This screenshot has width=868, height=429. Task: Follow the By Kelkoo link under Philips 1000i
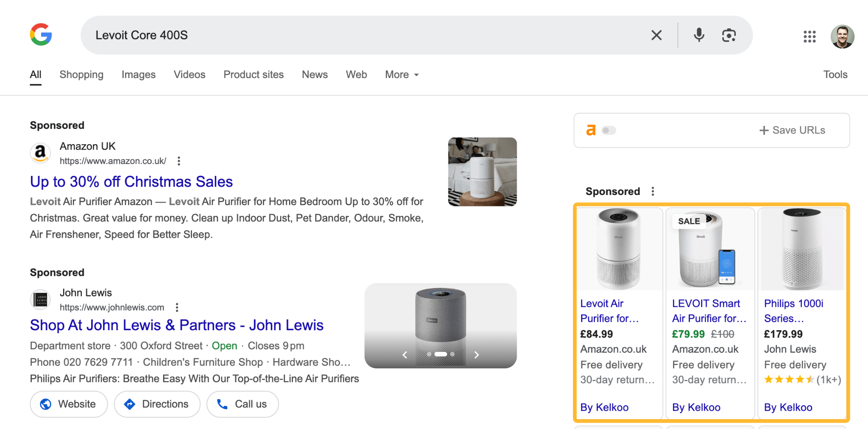[787, 407]
